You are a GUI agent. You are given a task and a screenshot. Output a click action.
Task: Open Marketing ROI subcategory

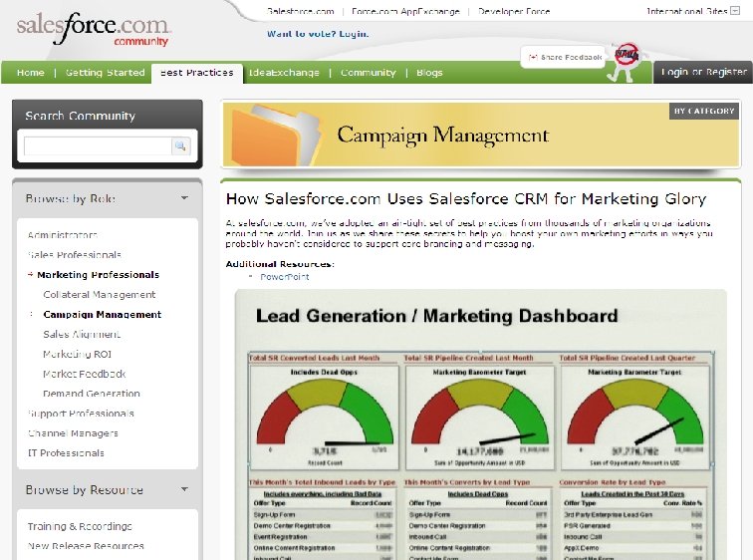78,354
